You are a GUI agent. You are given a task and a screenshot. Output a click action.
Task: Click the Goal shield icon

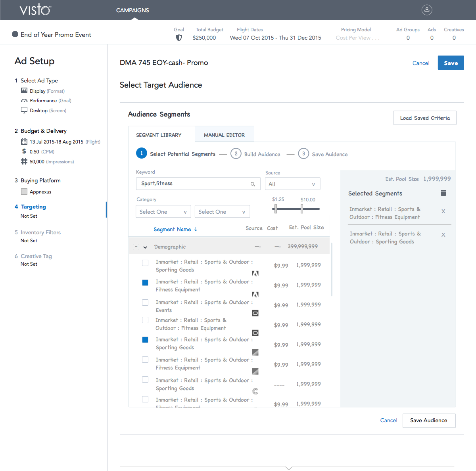[179, 38]
